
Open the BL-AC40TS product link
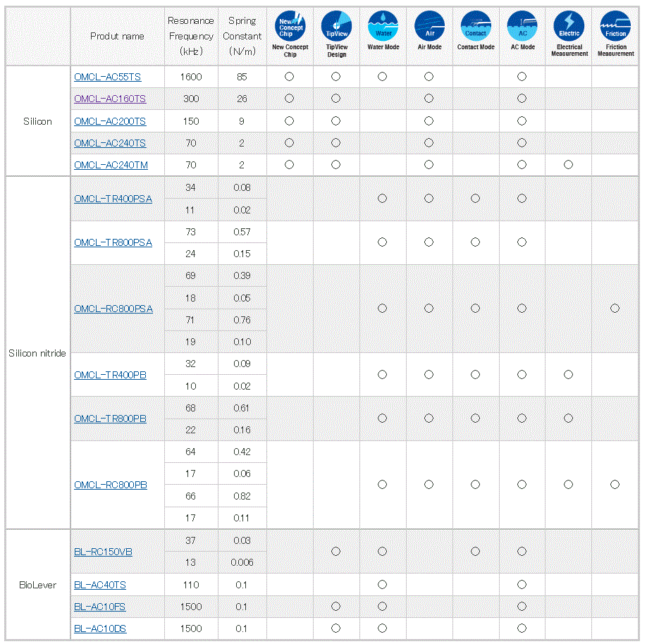[100, 586]
